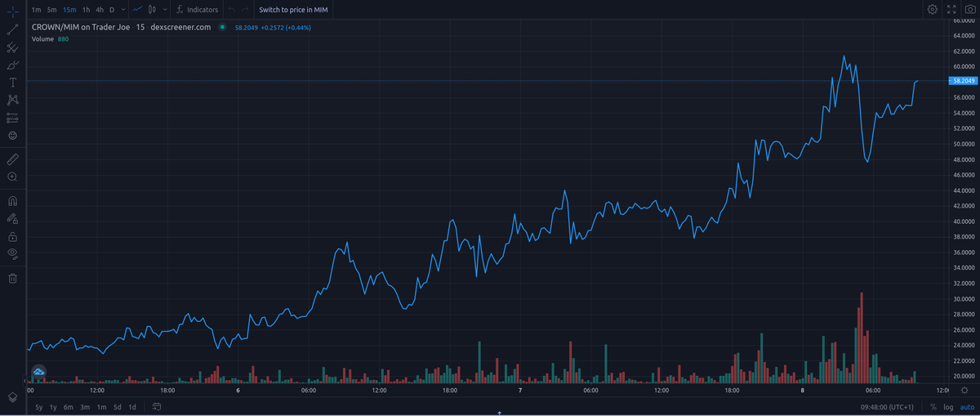This screenshot has width=980, height=416.
Task: Set date range to 3m
Action: (x=85, y=406)
